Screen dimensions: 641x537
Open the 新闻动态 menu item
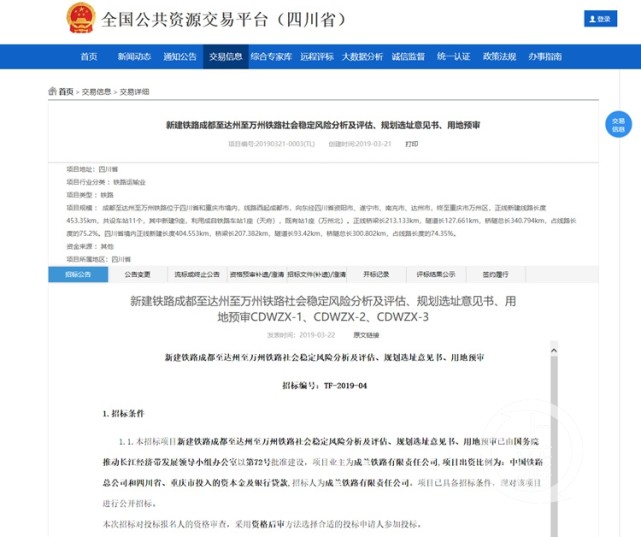[x=134, y=56]
